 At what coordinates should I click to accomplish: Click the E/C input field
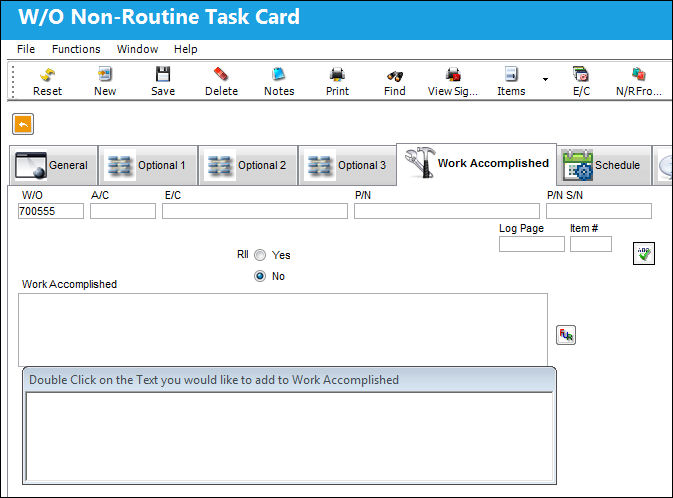(255, 211)
